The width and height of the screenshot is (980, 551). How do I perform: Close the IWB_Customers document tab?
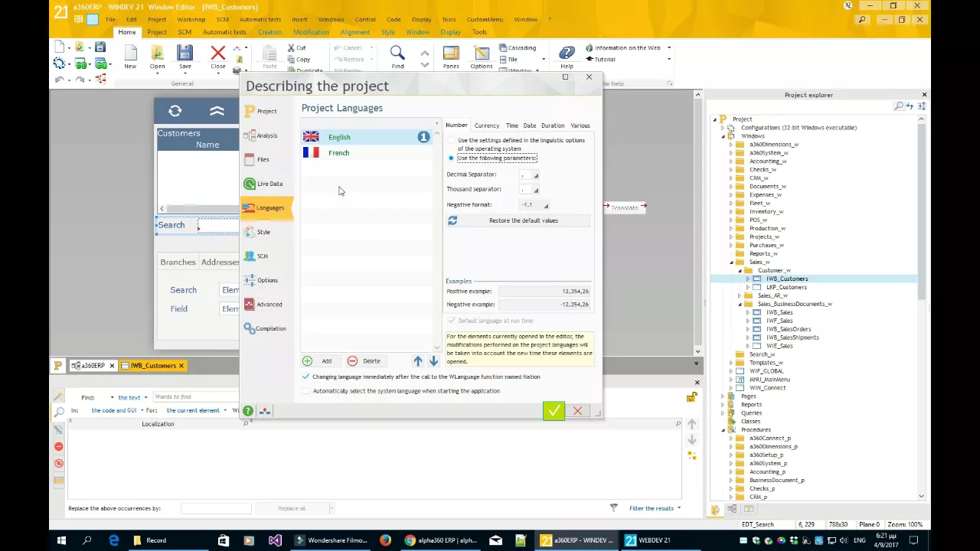(x=181, y=366)
